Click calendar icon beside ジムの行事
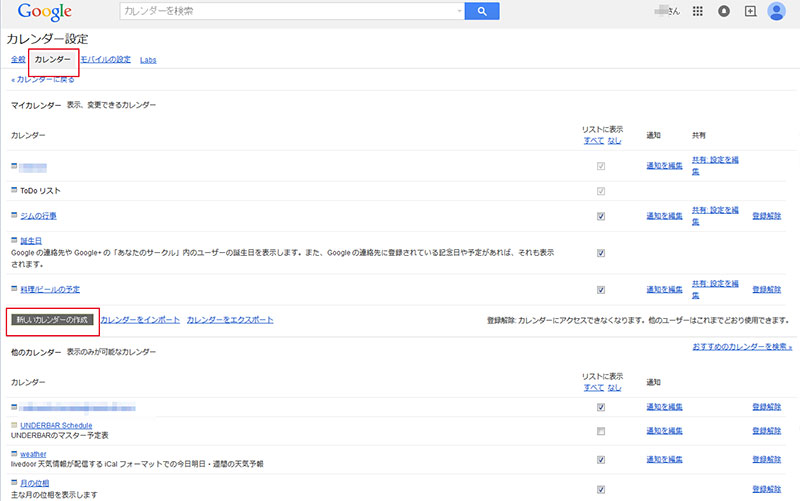800x501 pixels. [14, 215]
